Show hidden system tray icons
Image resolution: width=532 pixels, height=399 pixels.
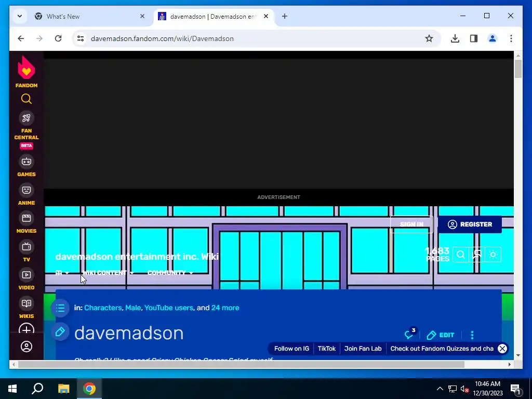(x=440, y=389)
